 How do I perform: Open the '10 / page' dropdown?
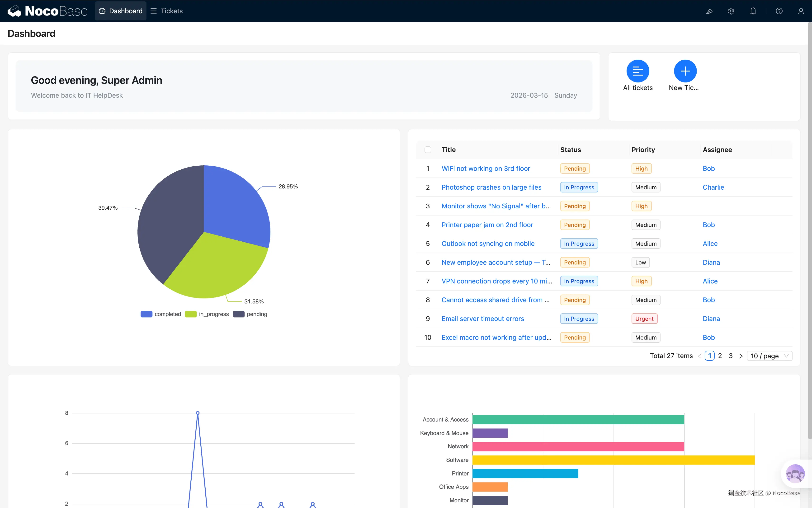769,355
